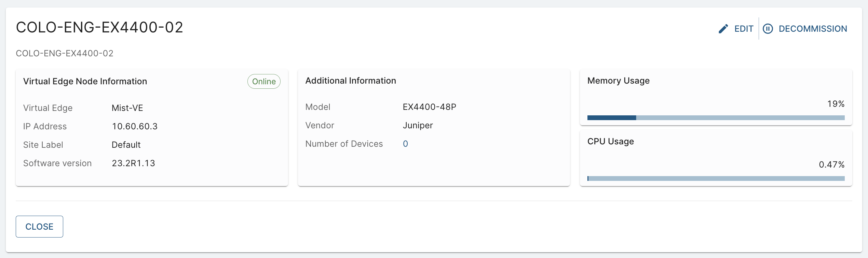The height and width of the screenshot is (258, 868).
Task: Click the CPU Usage 0.47% reading
Action: pyautogui.click(x=831, y=164)
